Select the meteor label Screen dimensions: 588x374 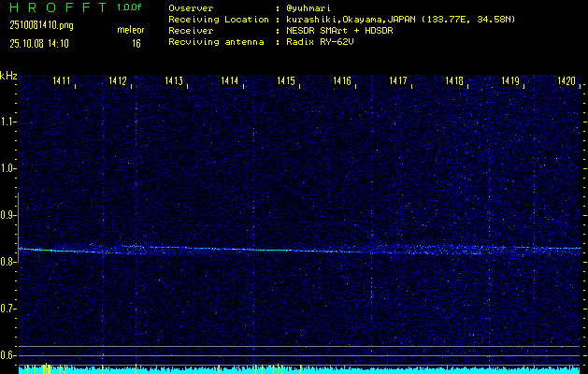click(131, 31)
